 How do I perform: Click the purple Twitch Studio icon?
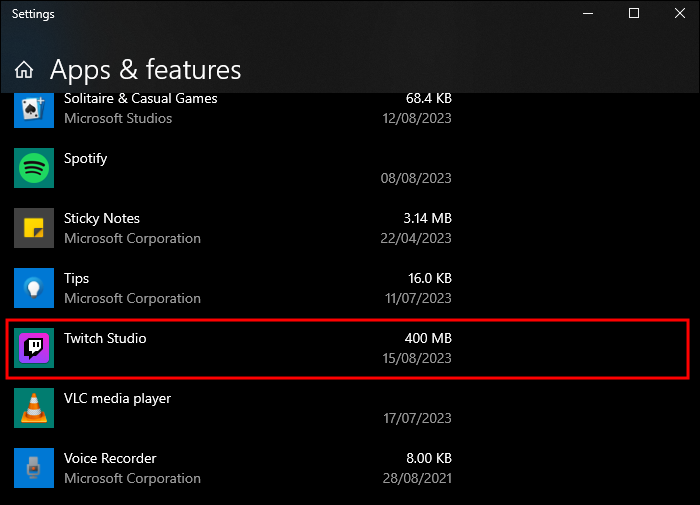point(34,348)
